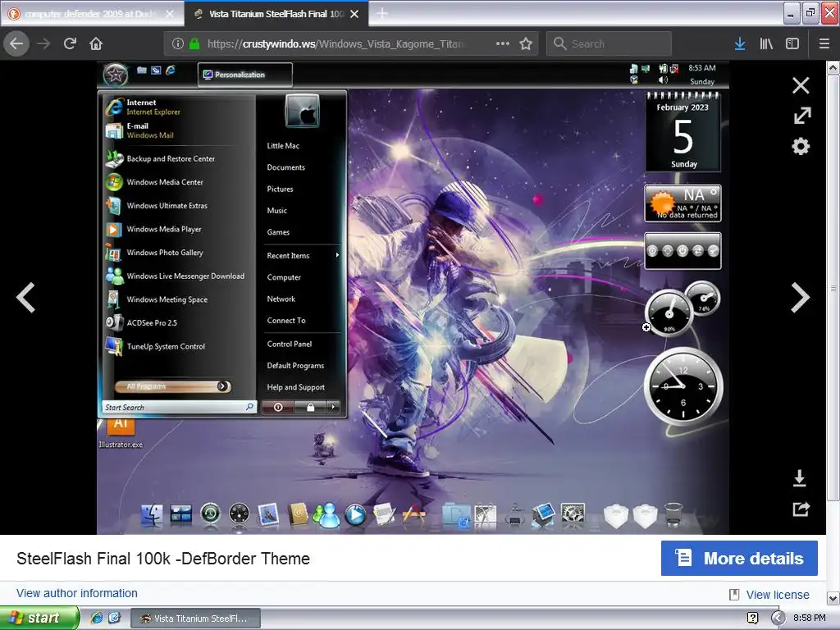Viewport: 840px width, 630px height.
Task: Open the Library bookmarks icon
Action: tap(766, 43)
